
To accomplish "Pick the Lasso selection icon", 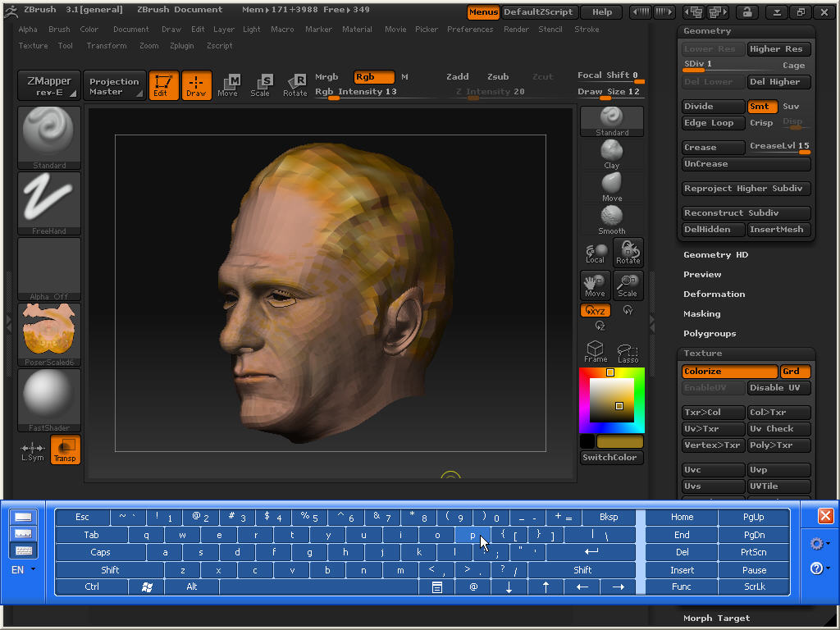I will pyautogui.click(x=628, y=350).
